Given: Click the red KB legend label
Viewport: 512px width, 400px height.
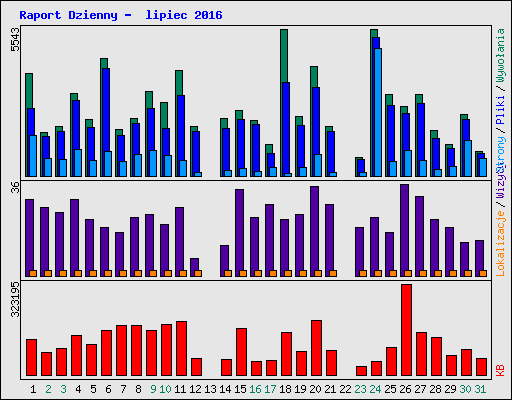Looking at the screenshot, I should tap(500, 371).
